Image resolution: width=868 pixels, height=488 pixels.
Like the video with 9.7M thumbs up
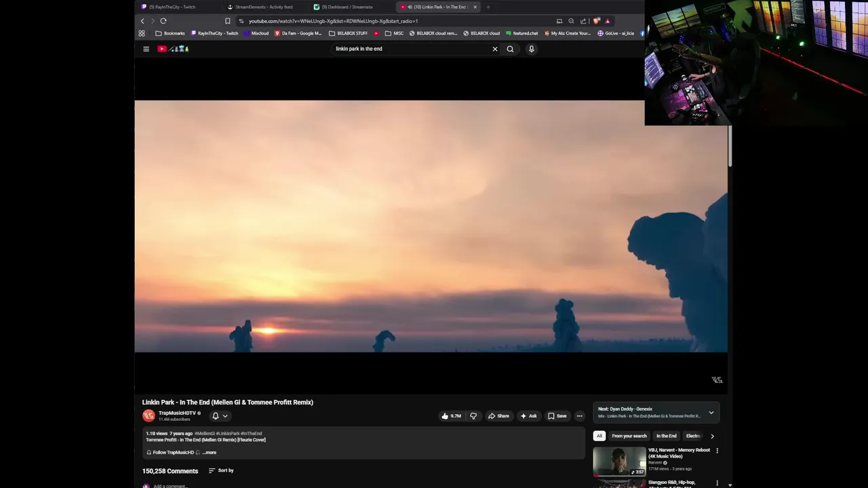coord(451,416)
